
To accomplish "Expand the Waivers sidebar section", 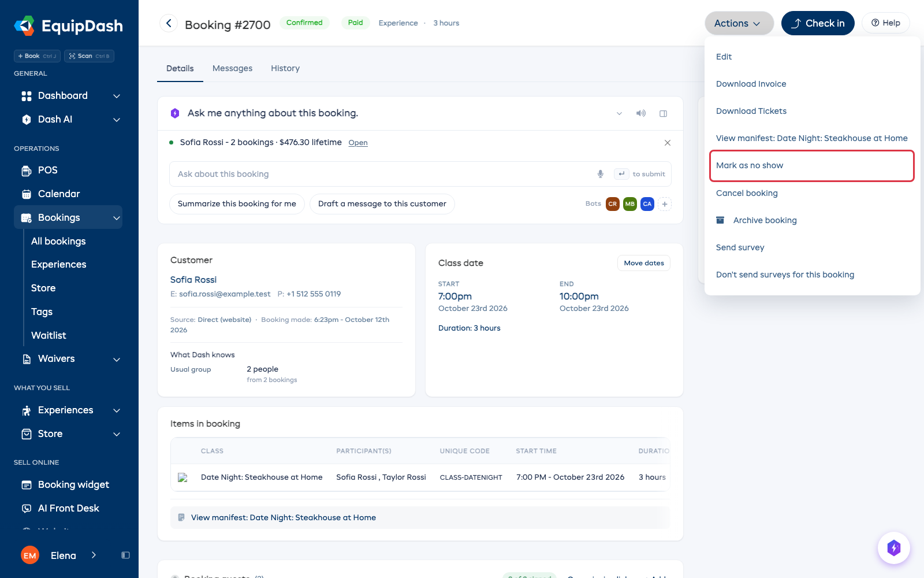I will click(117, 360).
